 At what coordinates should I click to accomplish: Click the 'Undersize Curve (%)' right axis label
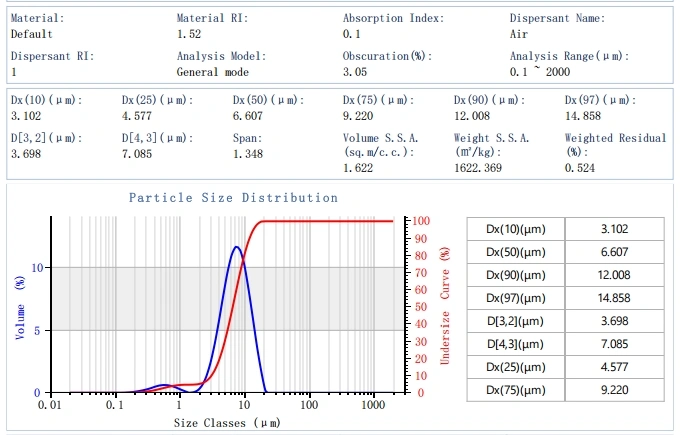point(446,305)
